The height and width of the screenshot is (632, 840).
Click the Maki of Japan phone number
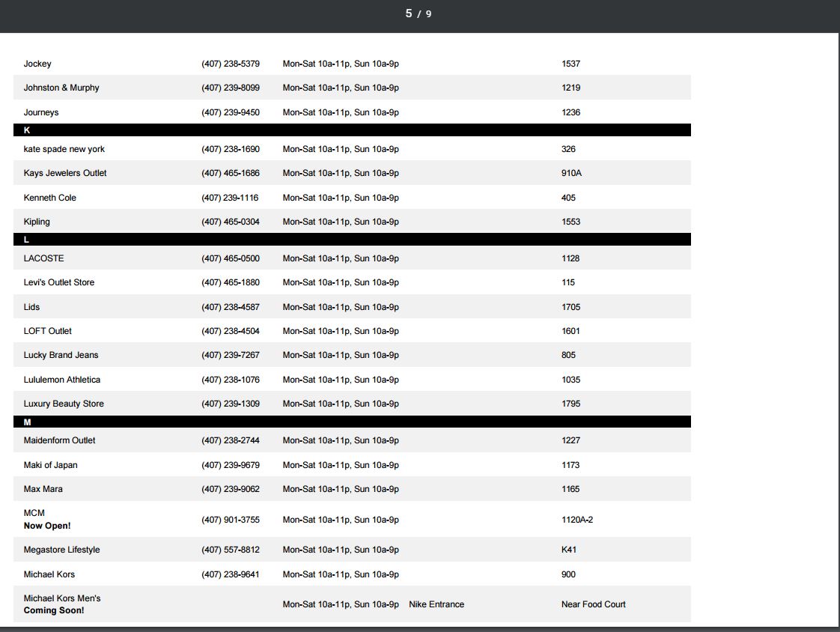pos(231,465)
